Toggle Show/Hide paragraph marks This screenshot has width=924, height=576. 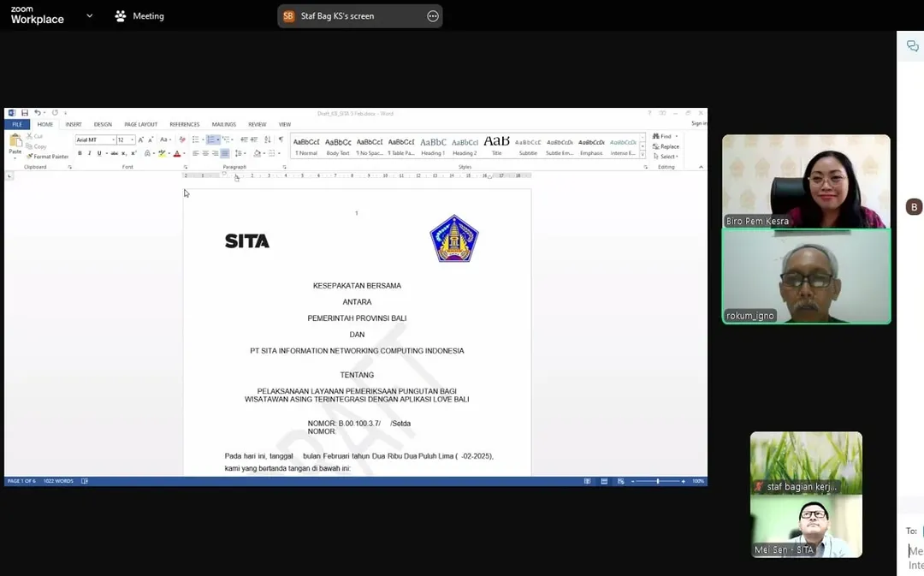coord(281,140)
